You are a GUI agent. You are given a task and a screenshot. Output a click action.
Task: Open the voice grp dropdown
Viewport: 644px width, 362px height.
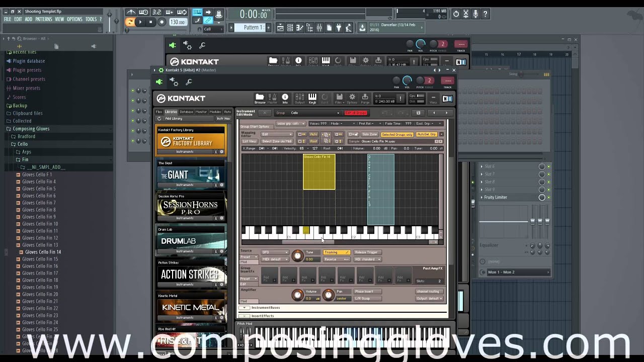tap(290, 124)
